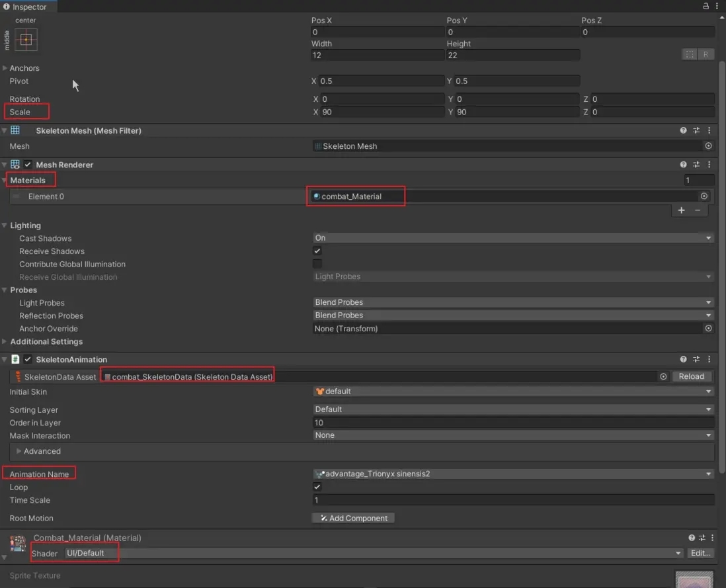The width and height of the screenshot is (726, 588).
Task: Click the Order in Layer field
Action: click(512, 423)
